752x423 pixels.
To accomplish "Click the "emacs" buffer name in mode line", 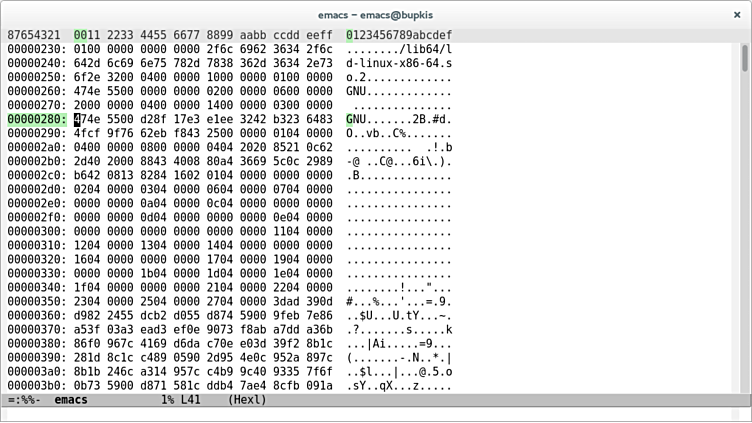I will click(70, 400).
